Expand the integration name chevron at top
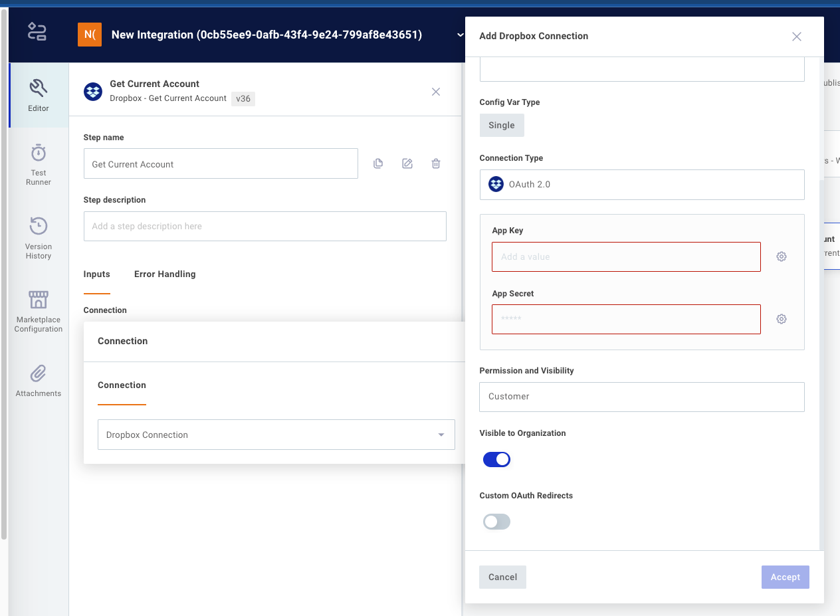Image resolution: width=840 pixels, height=616 pixels. (461, 35)
